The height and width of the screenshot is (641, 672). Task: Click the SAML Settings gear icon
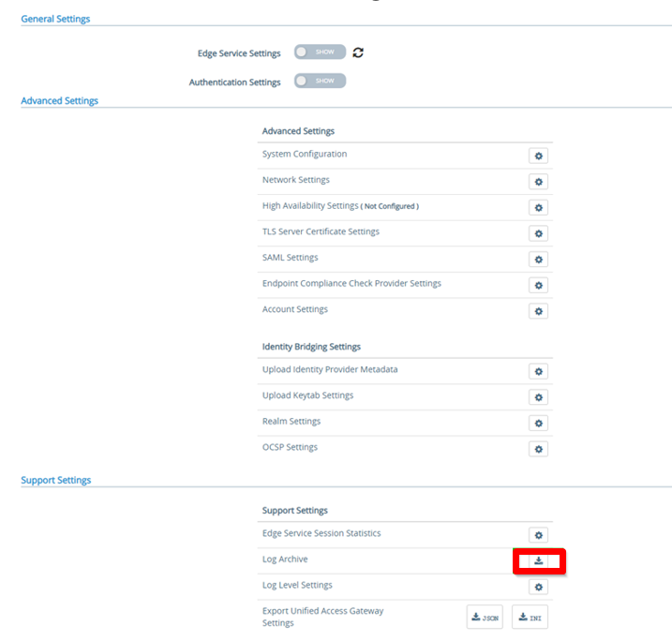coord(538,260)
